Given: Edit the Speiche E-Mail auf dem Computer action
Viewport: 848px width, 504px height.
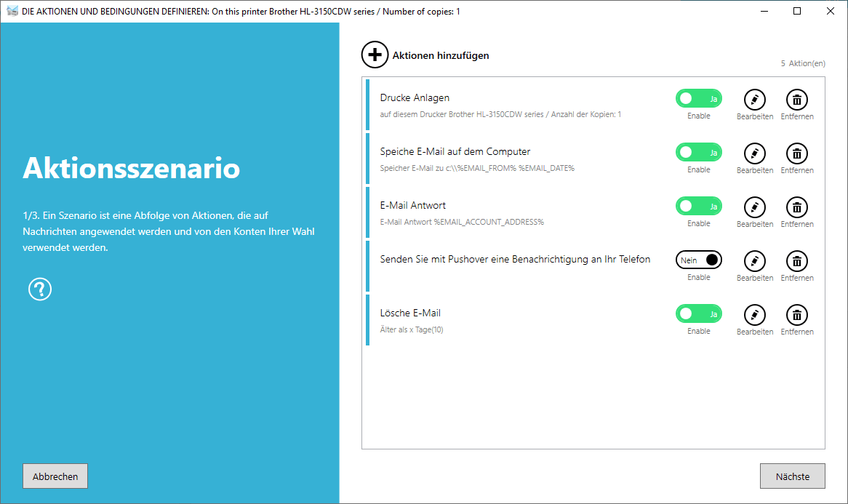Looking at the screenshot, I should point(754,153).
